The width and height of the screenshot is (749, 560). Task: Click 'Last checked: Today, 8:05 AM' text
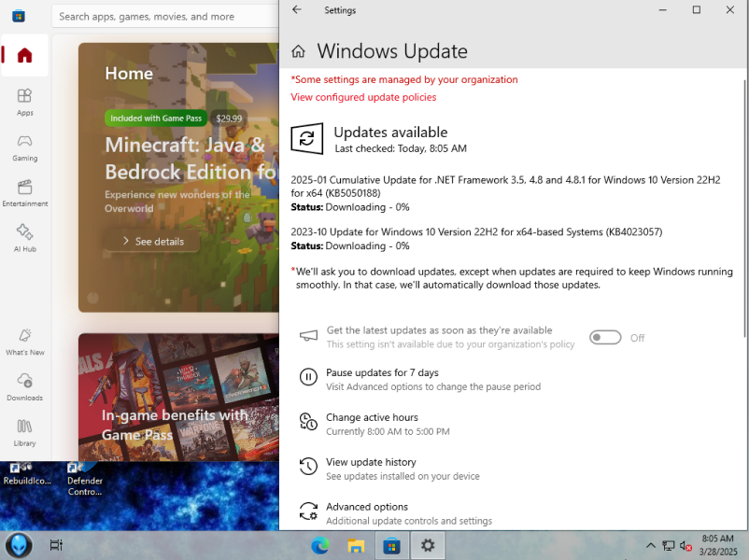tap(401, 148)
